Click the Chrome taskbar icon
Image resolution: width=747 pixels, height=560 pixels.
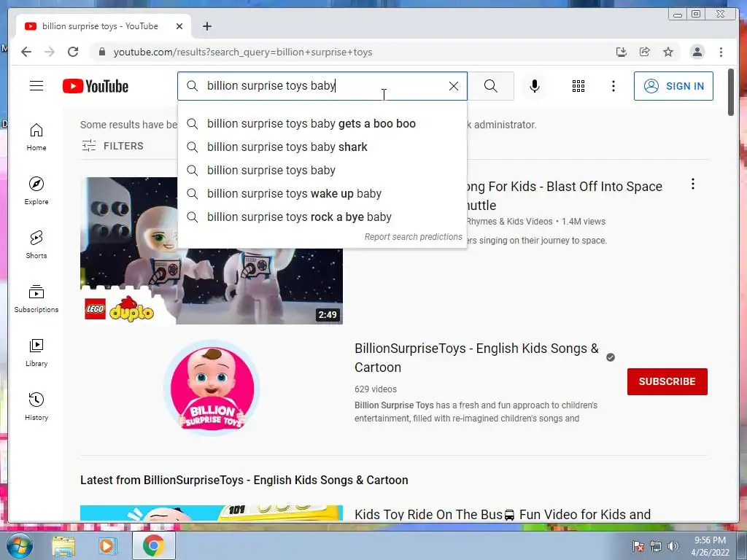coord(153,545)
